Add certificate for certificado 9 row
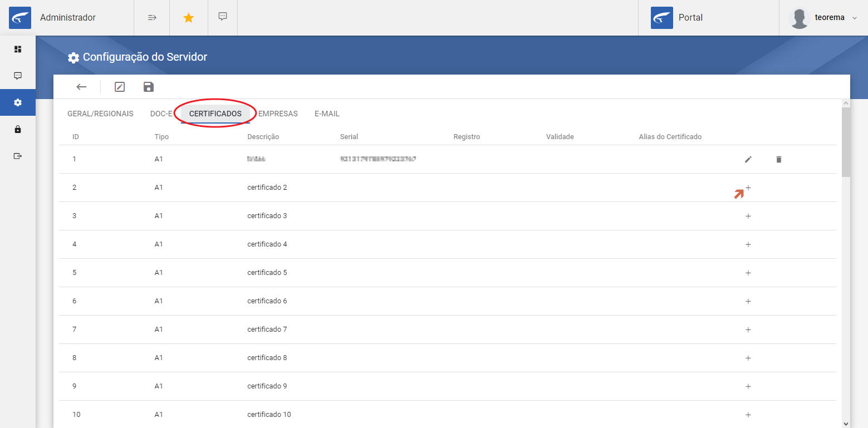 point(748,387)
